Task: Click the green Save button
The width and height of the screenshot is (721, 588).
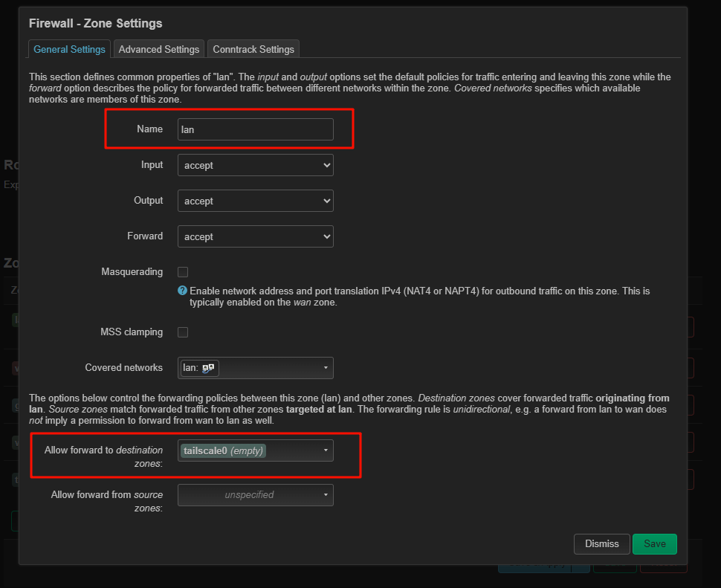Action: 654,543
